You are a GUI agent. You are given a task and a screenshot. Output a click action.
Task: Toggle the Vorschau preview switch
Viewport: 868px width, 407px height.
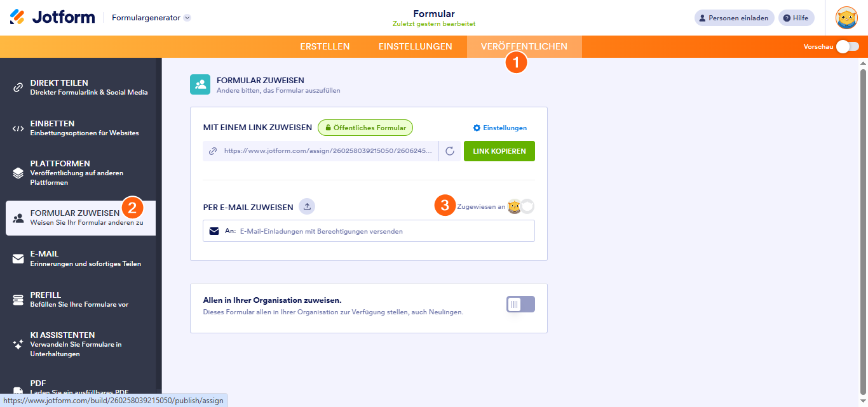848,46
